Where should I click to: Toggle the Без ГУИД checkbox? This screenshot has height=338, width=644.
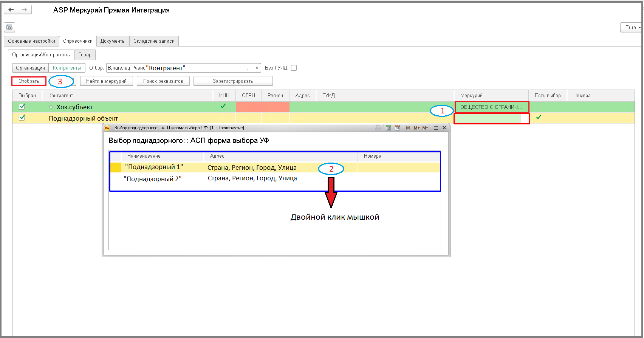pos(294,68)
